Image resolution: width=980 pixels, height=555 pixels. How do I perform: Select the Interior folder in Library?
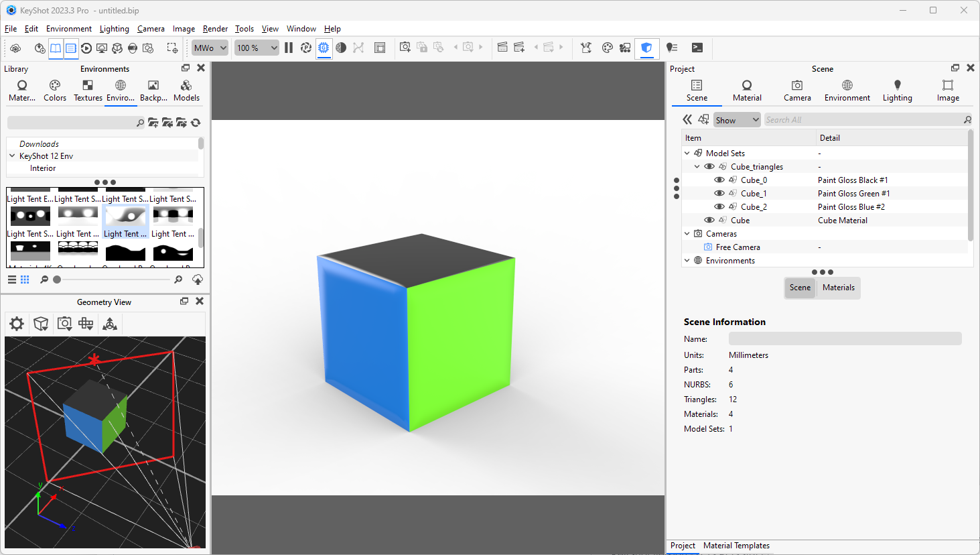[x=43, y=168]
